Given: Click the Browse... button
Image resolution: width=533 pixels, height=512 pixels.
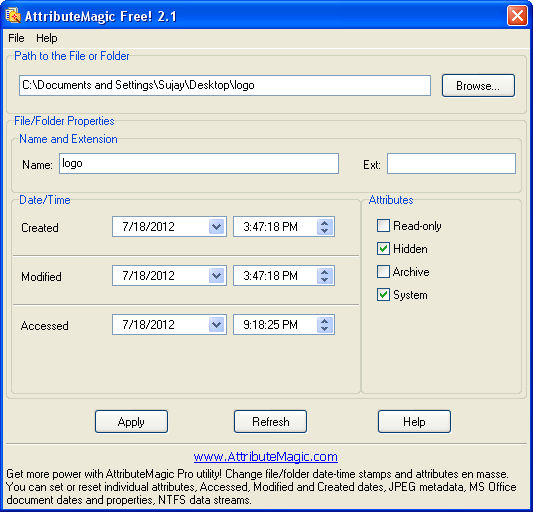Looking at the screenshot, I should click(x=478, y=86).
